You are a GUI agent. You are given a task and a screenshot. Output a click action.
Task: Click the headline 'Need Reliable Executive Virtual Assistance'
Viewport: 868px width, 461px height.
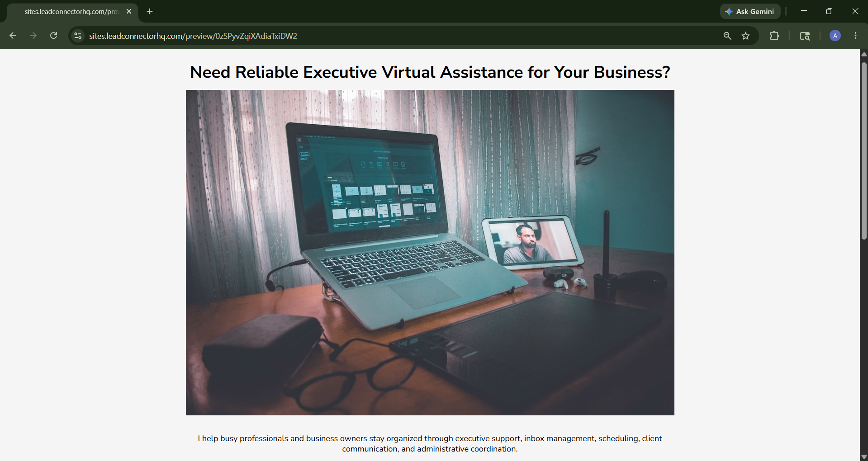(x=430, y=72)
